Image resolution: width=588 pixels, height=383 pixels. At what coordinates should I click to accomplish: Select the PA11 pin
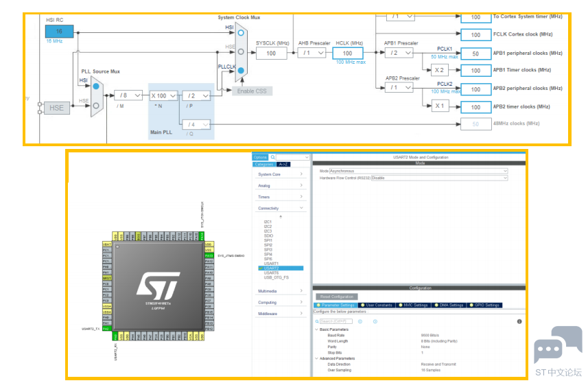(209, 267)
